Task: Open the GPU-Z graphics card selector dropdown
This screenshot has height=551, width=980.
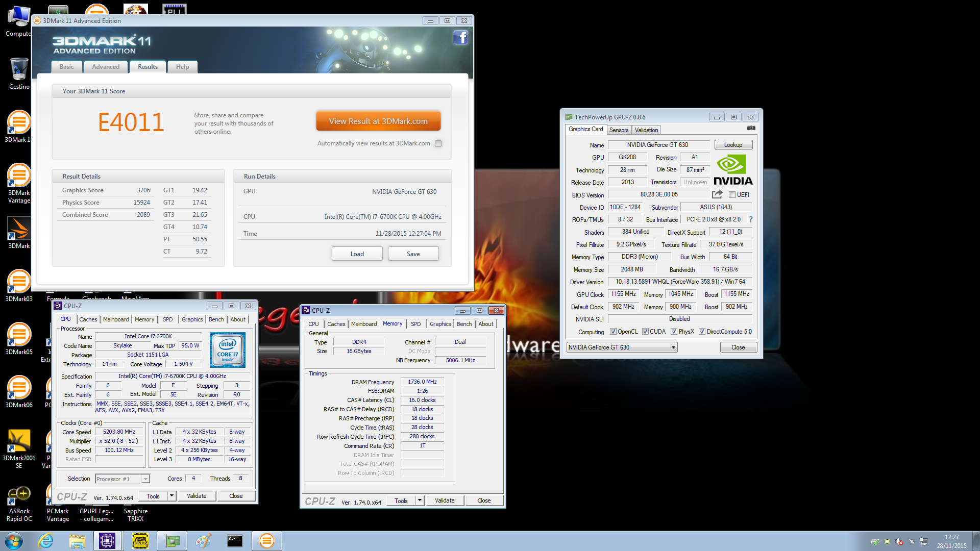Action: coord(622,347)
